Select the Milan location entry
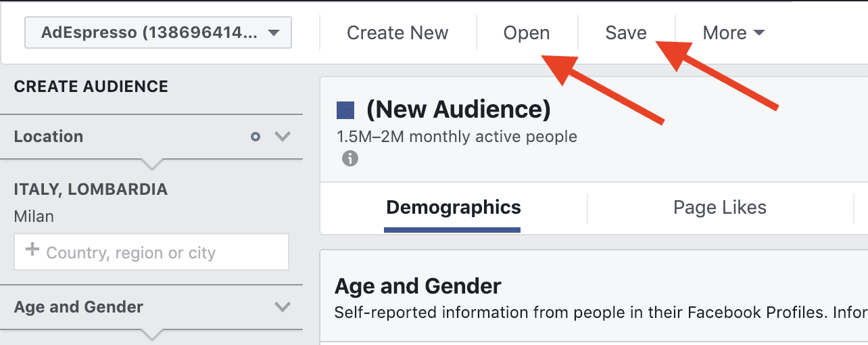 click(x=34, y=217)
